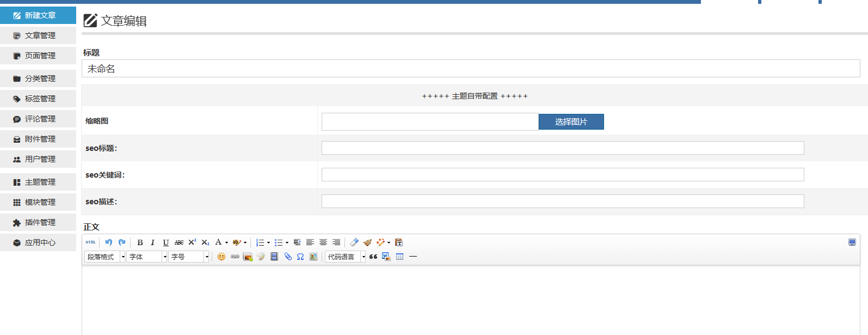This screenshot has width=868, height=335.
Task: Toggle italic formatting
Action: (x=152, y=242)
